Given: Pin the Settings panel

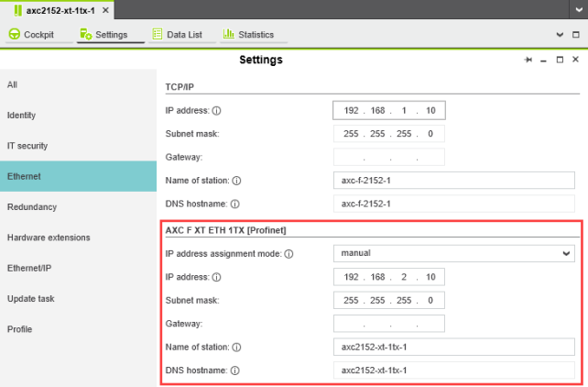Looking at the screenshot, I should pos(528,60).
